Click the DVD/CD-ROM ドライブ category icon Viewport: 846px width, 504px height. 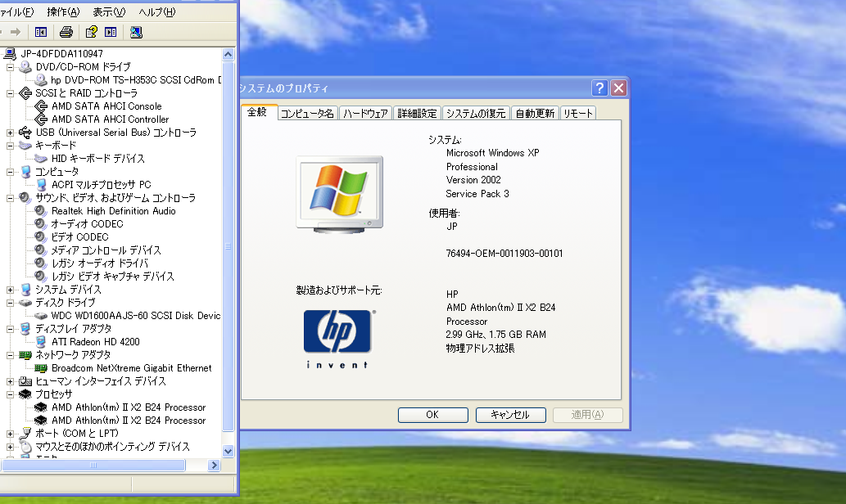(x=25, y=67)
